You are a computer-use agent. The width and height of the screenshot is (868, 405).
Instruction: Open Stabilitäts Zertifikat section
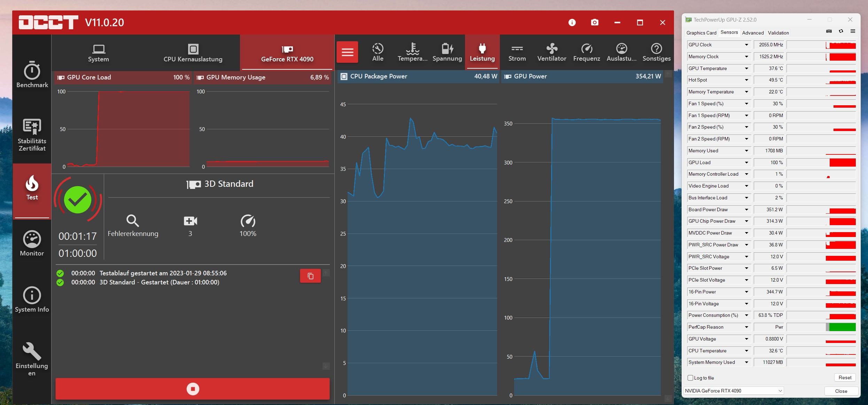[32, 135]
